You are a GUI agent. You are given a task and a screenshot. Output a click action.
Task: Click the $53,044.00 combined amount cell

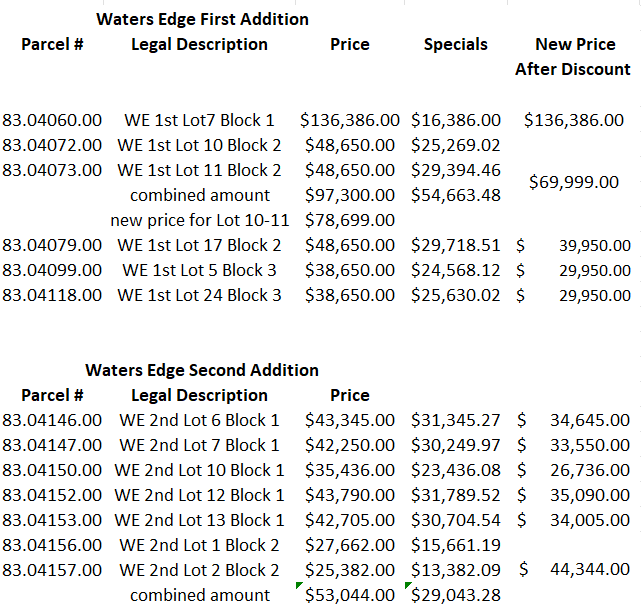click(350, 595)
